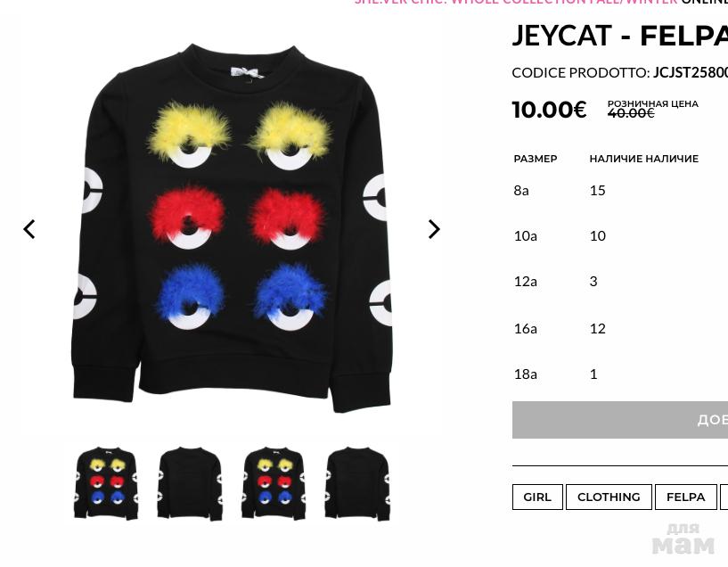Image resolution: width=728 pixels, height=567 pixels.
Task: Open the GIRL tag
Action: pyautogui.click(x=537, y=497)
